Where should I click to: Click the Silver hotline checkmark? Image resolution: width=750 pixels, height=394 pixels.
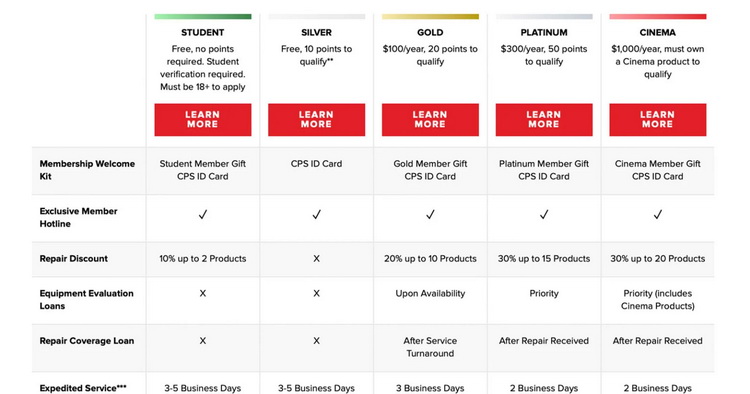click(317, 215)
